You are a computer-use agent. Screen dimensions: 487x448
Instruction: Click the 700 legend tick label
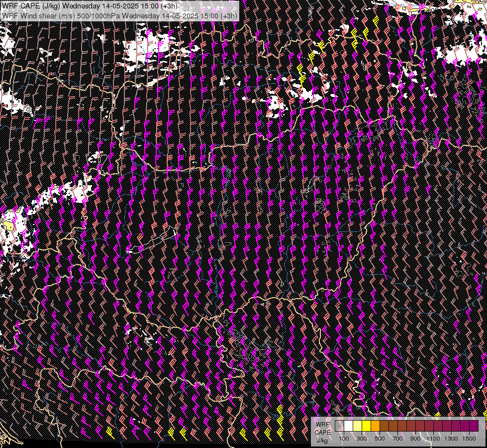tap(397, 439)
